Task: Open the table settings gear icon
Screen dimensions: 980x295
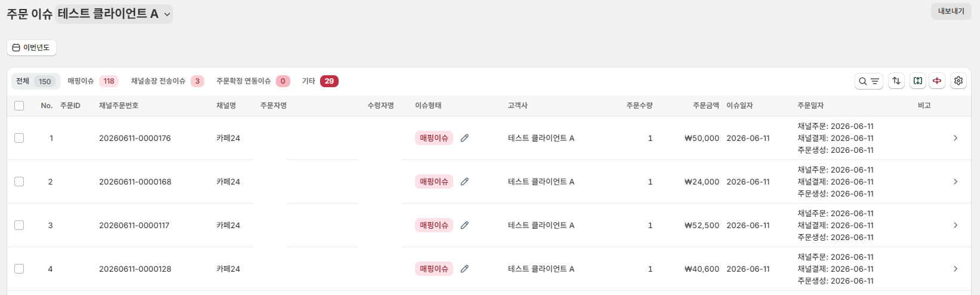Action: pos(959,81)
